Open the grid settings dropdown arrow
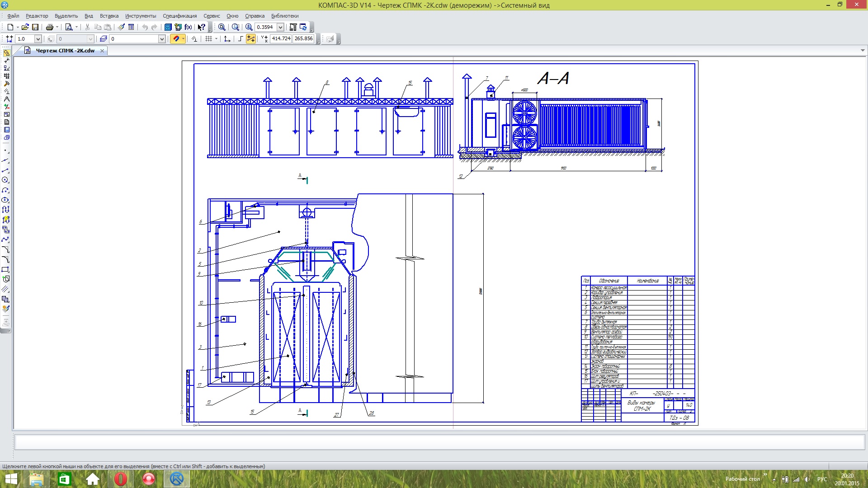Image resolution: width=868 pixels, height=488 pixels. 216,39
